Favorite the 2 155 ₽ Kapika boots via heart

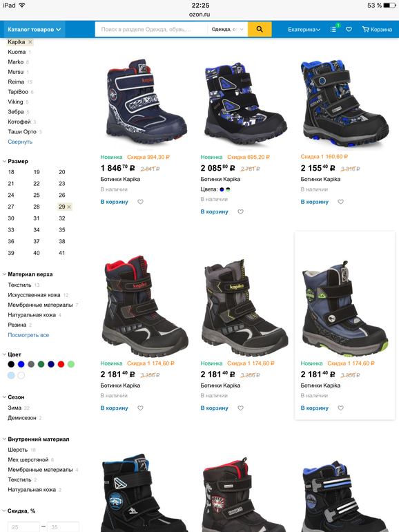341,202
